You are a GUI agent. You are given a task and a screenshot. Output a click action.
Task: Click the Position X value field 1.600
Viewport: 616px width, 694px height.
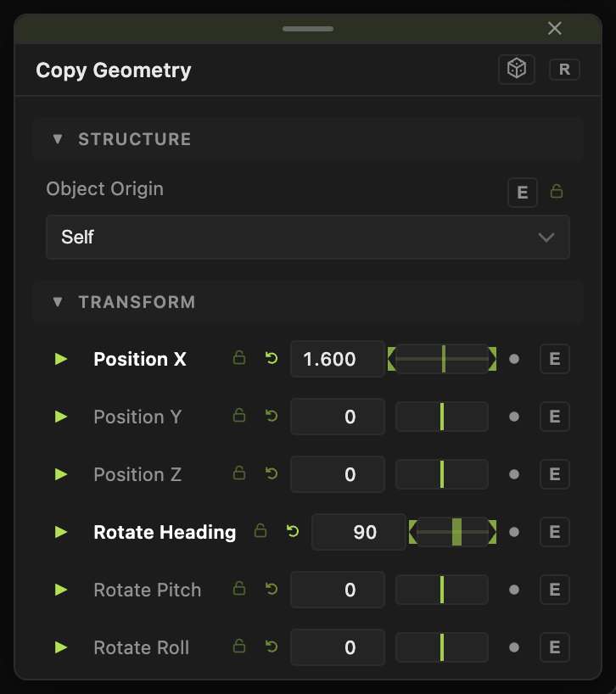[x=337, y=359]
